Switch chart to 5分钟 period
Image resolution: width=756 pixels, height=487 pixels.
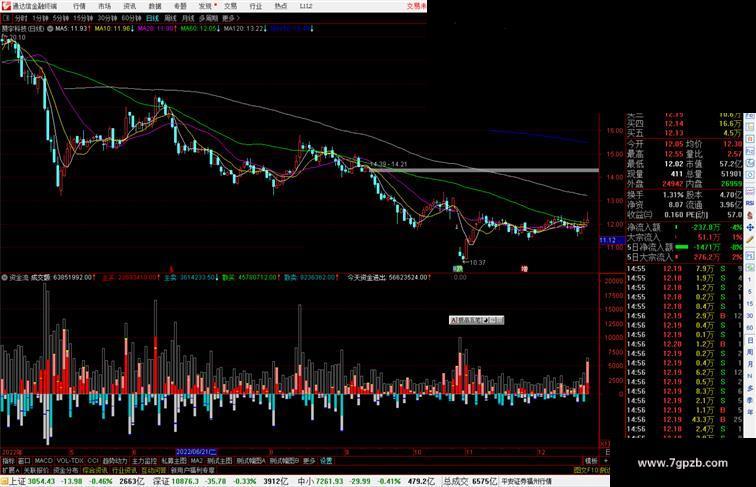(61, 18)
